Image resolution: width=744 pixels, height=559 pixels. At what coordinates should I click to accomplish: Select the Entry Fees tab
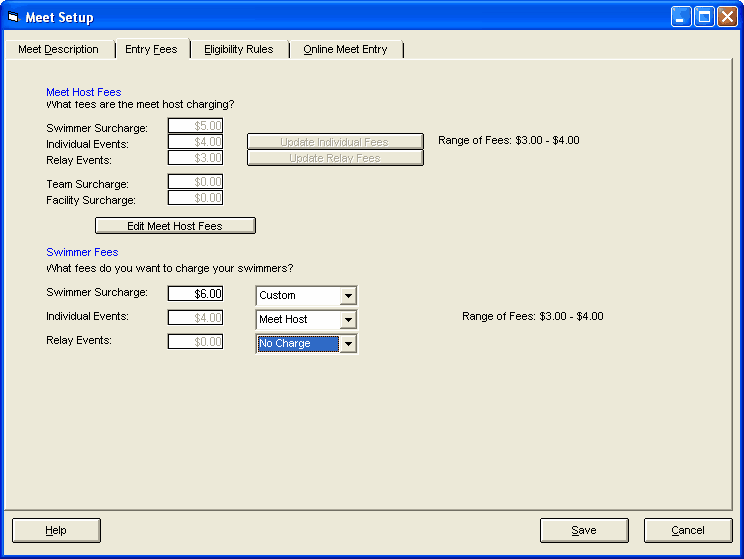pyautogui.click(x=151, y=49)
